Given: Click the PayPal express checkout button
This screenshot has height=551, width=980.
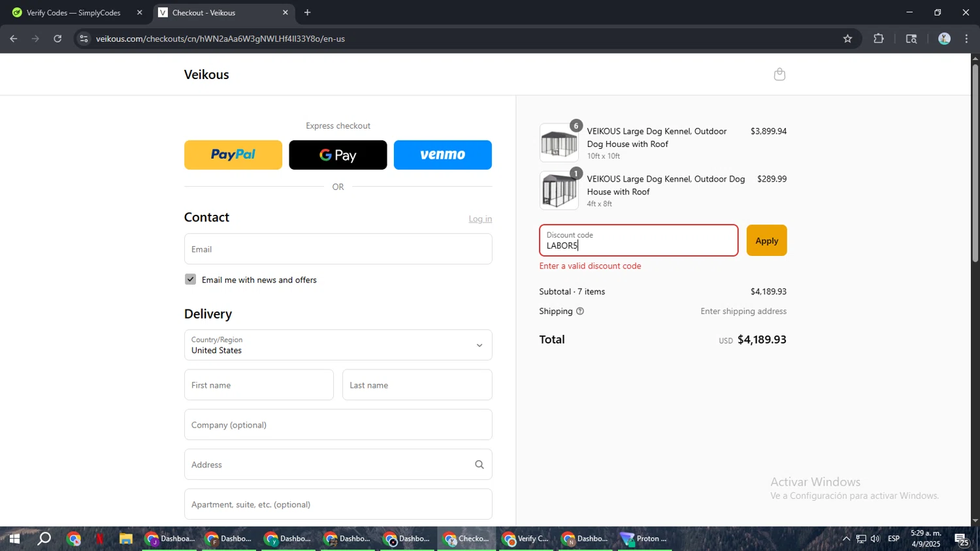Looking at the screenshot, I should point(233,155).
